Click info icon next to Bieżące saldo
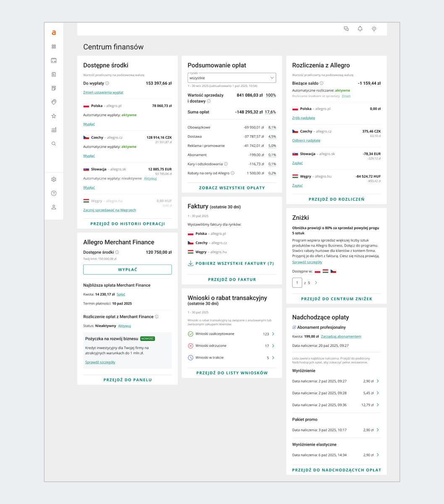Image resolution: width=444 pixels, height=504 pixels. (x=322, y=84)
